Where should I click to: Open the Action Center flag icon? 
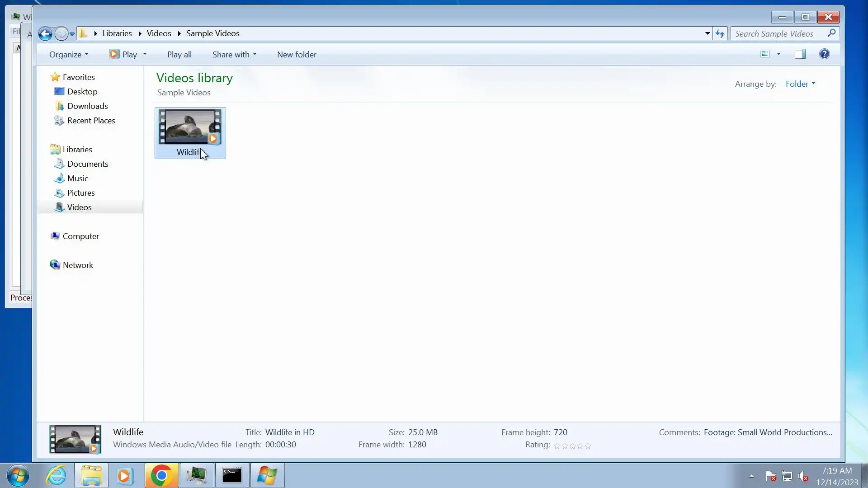(771, 476)
